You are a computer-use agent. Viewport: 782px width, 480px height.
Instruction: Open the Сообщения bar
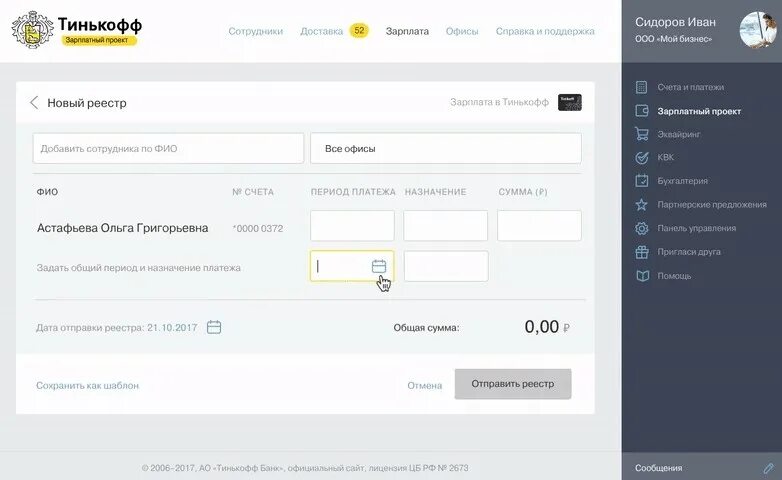pos(702,468)
